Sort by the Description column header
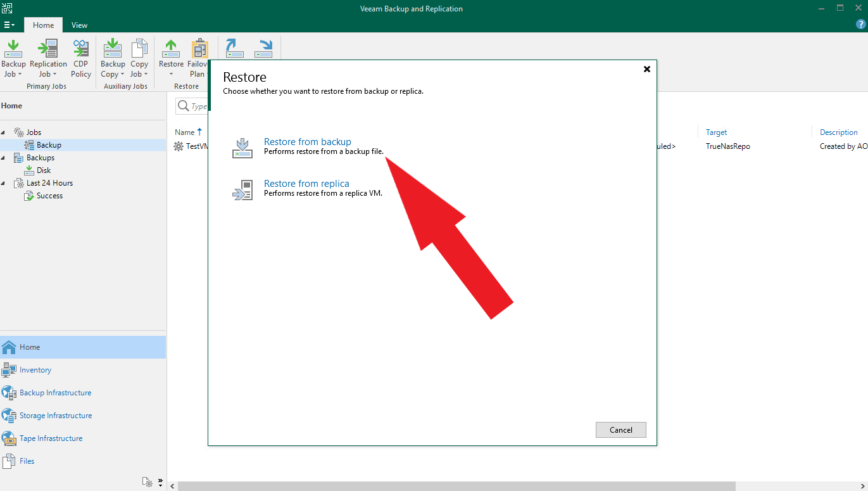This screenshot has width=868, height=491. pyautogui.click(x=839, y=132)
